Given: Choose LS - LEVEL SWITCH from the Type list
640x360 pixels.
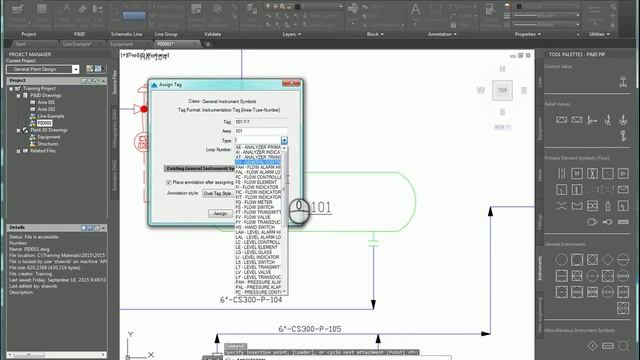Looking at the screenshot, I should [x=258, y=262].
